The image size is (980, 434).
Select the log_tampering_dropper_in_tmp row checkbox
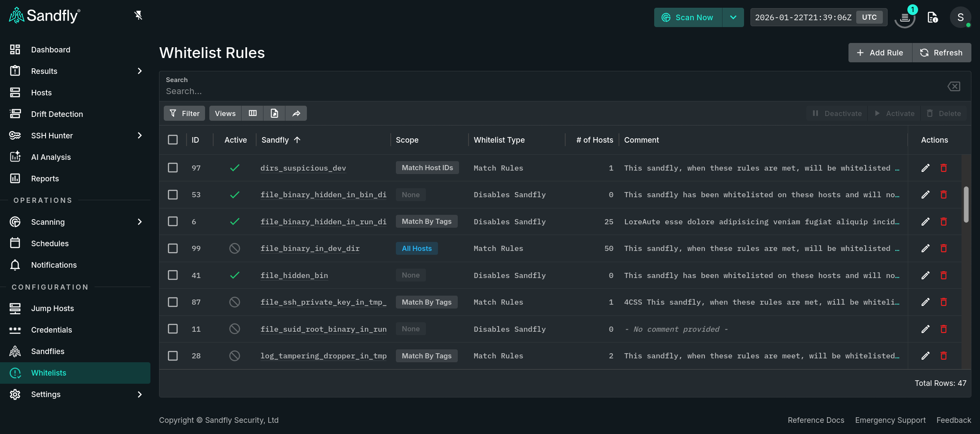(x=173, y=356)
